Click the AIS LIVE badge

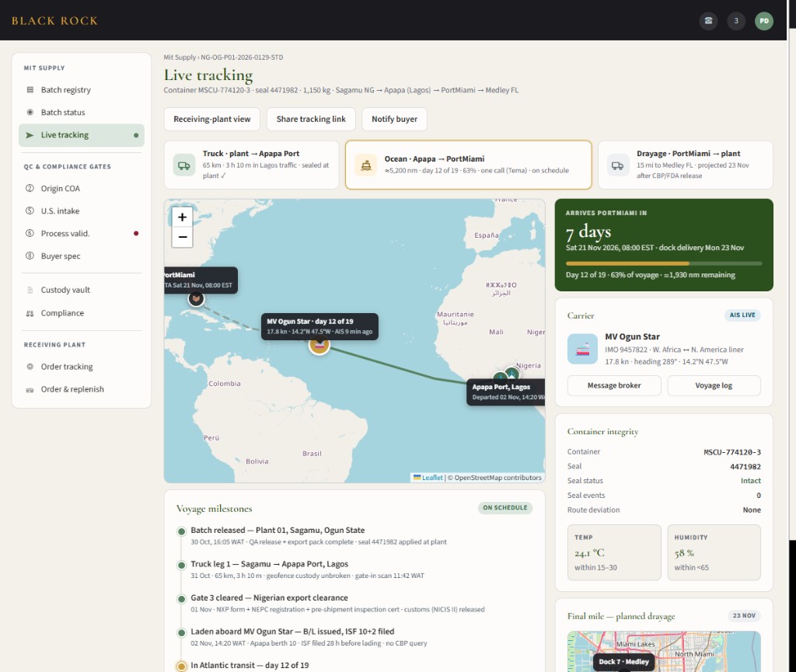click(x=742, y=315)
